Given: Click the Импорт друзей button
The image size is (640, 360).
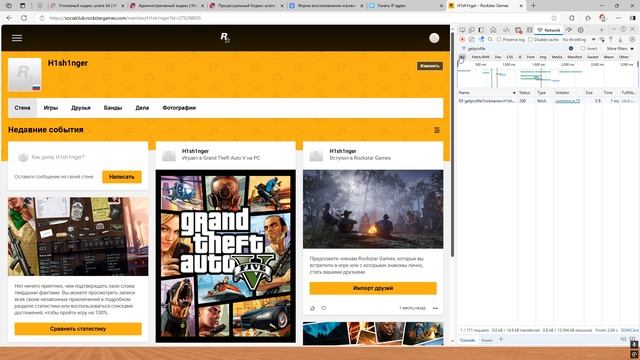Looking at the screenshot, I should (x=373, y=288).
